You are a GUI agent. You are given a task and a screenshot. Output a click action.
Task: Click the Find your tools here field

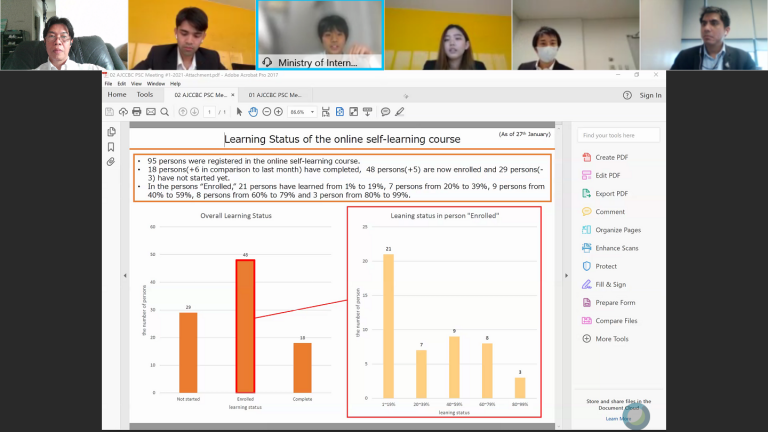(619, 135)
